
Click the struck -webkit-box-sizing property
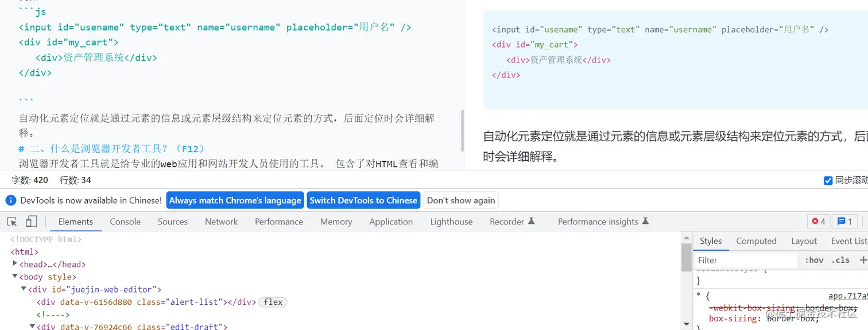click(784, 308)
